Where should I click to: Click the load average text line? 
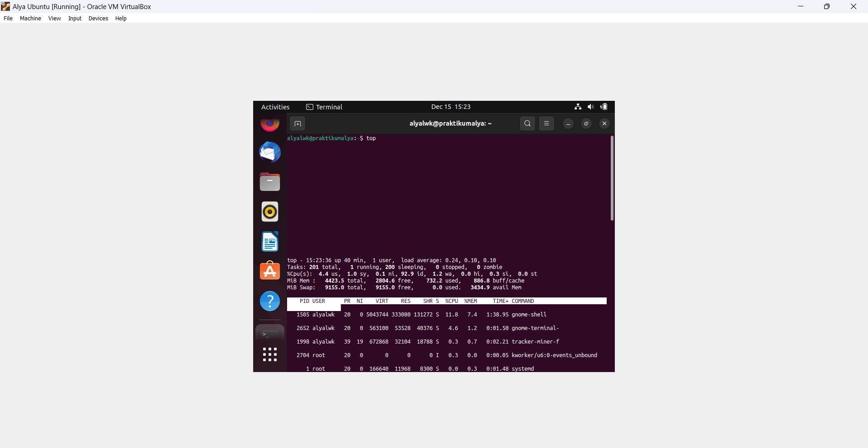point(392,260)
